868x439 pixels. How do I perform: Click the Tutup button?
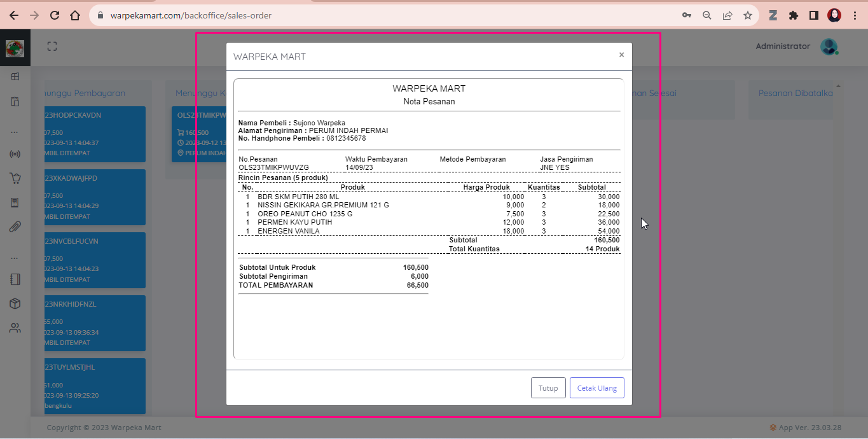click(548, 388)
